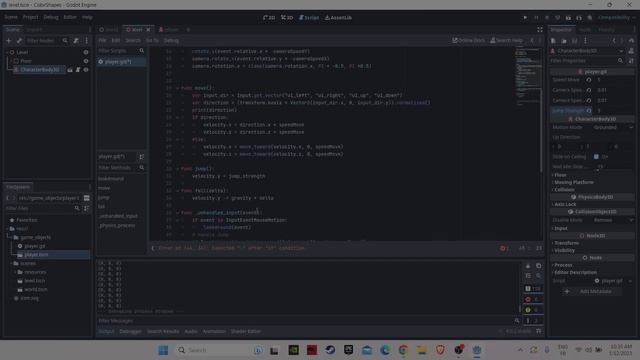640x360 pixels.
Task: Save resource icon in Inspector toolbar
Action: pos(574,41)
